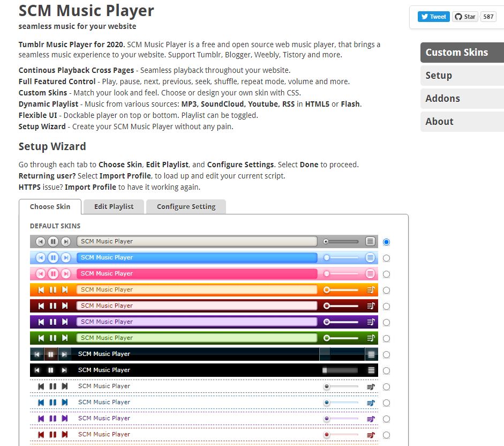Viewport: 504px width, 446px height.
Task: Click previous-track icon on blue skin
Action: (x=41, y=257)
